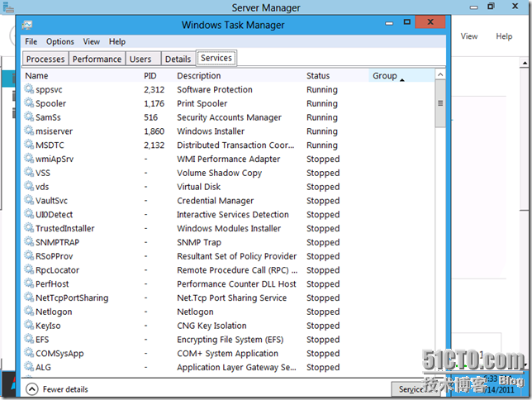This screenshot has width=532, height=400.
Task: Click the EFS service gear icon
Action: point(29,340)
